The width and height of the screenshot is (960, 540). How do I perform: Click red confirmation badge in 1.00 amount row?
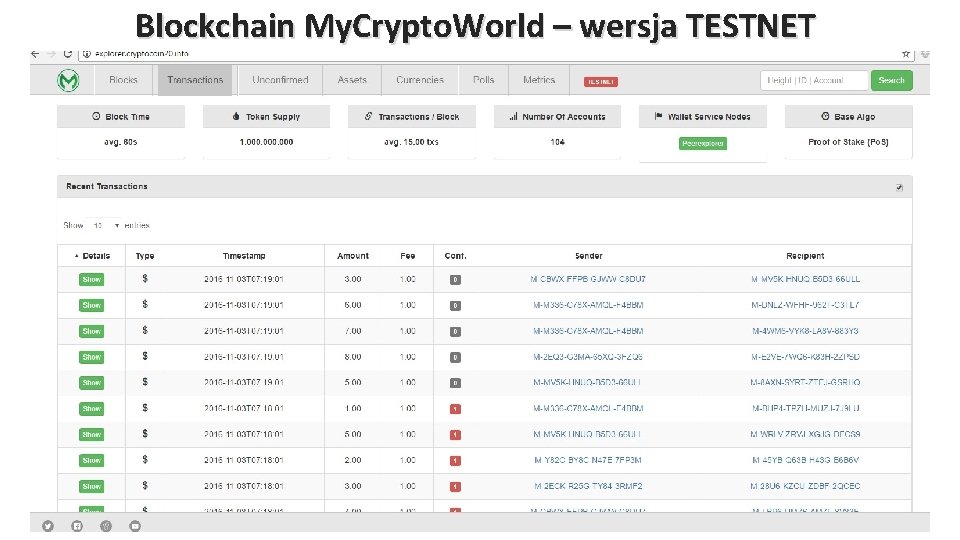[456, 409]
